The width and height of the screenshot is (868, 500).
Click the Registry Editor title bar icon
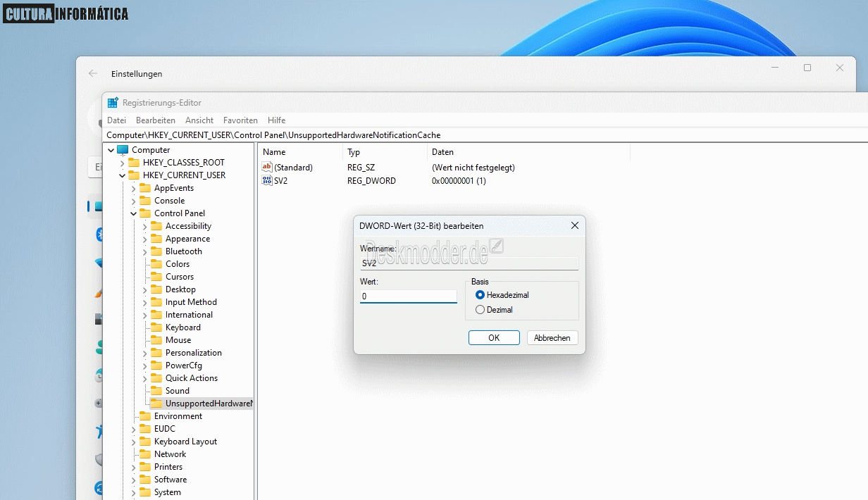point(113,103)
